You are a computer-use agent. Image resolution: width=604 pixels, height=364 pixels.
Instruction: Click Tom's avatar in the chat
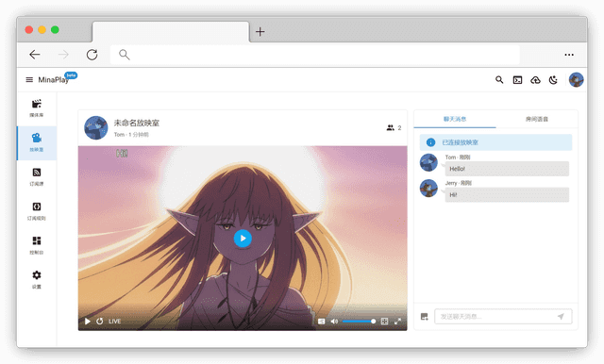point(428,162)
